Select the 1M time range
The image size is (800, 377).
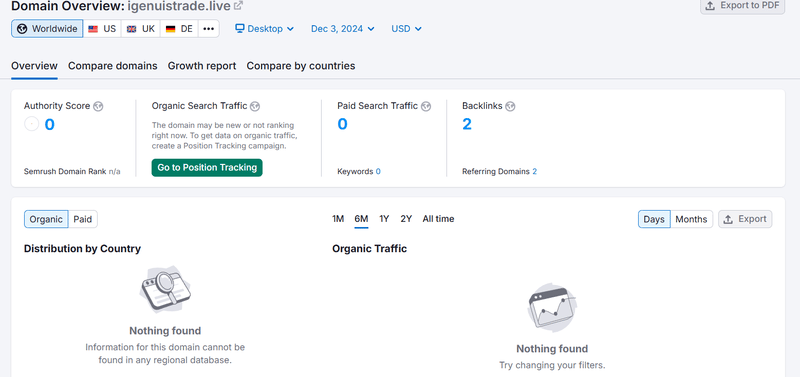pyautogui.click(x=338, y=219)
